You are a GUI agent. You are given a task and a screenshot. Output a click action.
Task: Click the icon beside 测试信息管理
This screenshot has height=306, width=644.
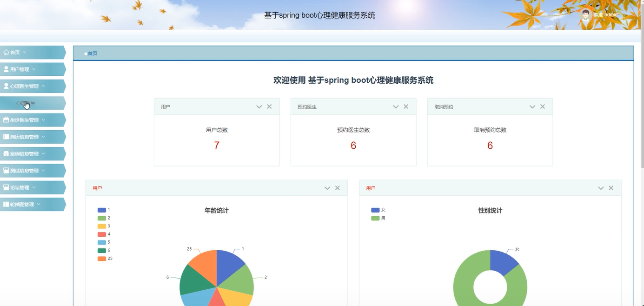[6, 171]
